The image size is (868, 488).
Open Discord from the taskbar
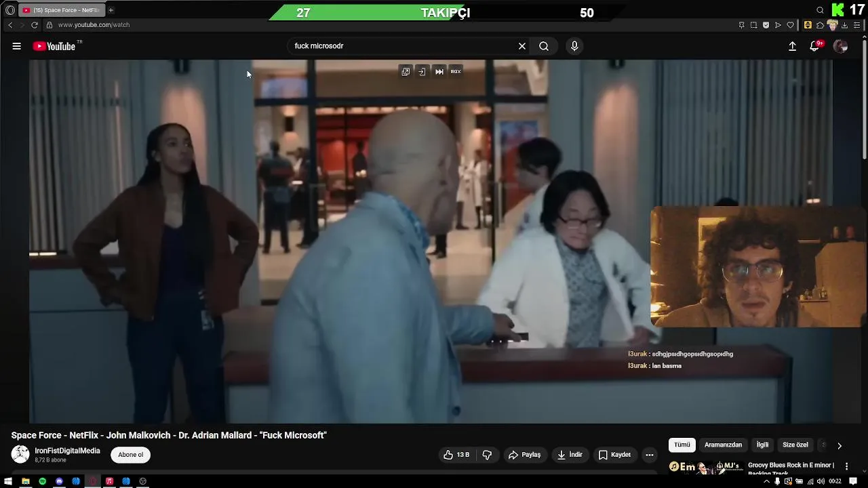pyautogui.click(x=59, y=481)
